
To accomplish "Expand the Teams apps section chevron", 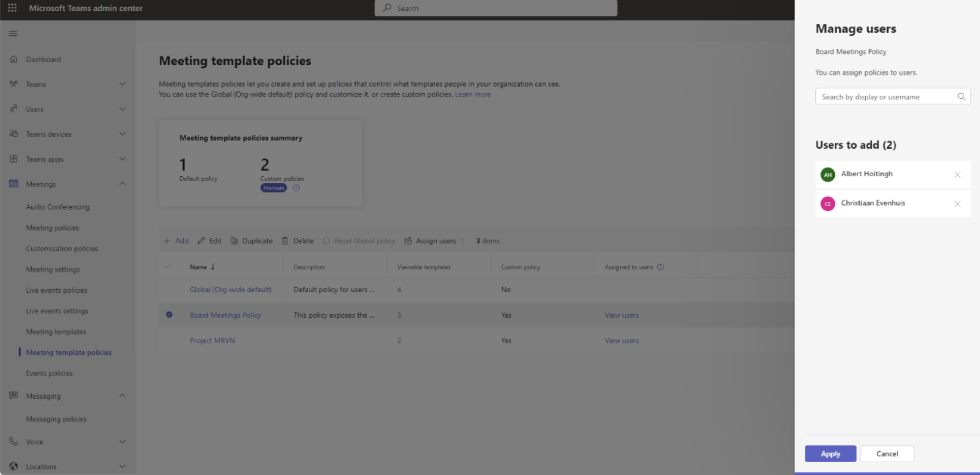I will (x=123, y=159).
